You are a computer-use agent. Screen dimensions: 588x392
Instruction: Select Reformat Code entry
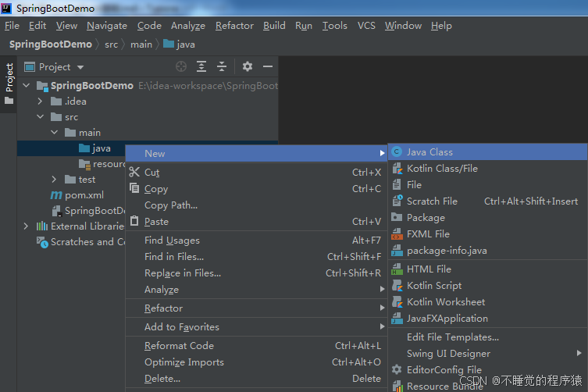pos(256,345)
